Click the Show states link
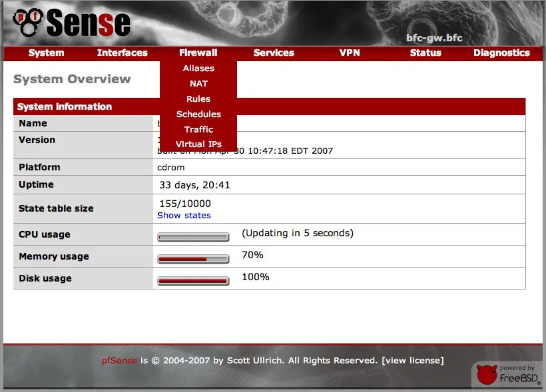The image size is (546, 392). [x=184, y=215]
